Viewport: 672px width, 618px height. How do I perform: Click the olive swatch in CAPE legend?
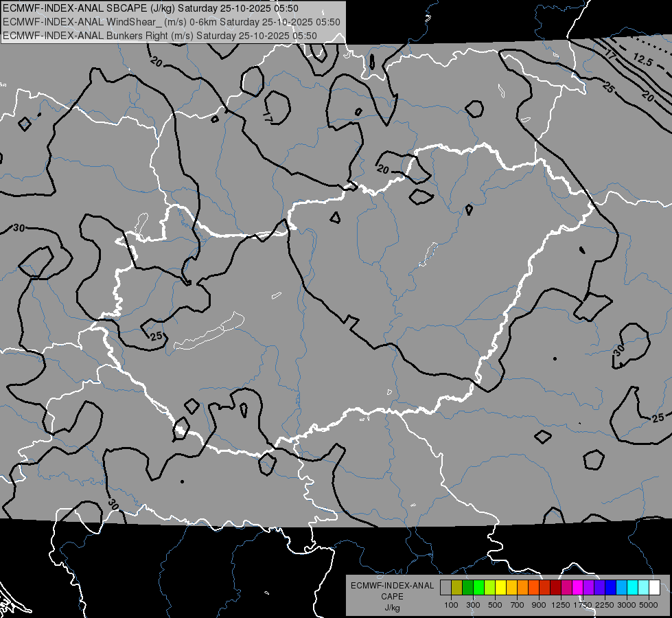coord(457,588)
